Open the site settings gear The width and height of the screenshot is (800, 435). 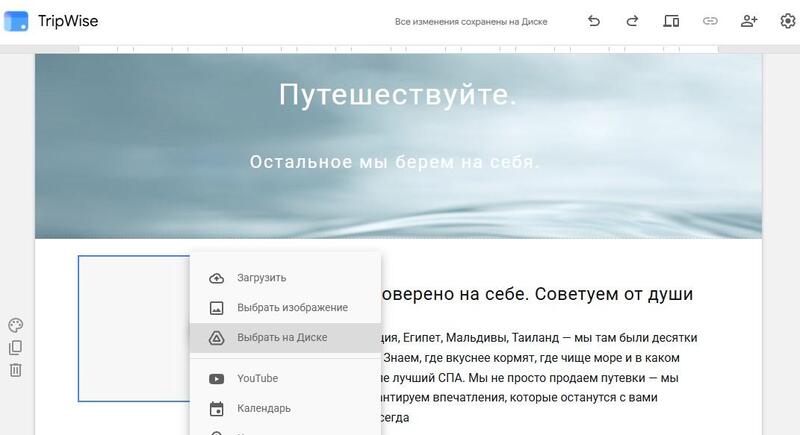coord(788,21)
